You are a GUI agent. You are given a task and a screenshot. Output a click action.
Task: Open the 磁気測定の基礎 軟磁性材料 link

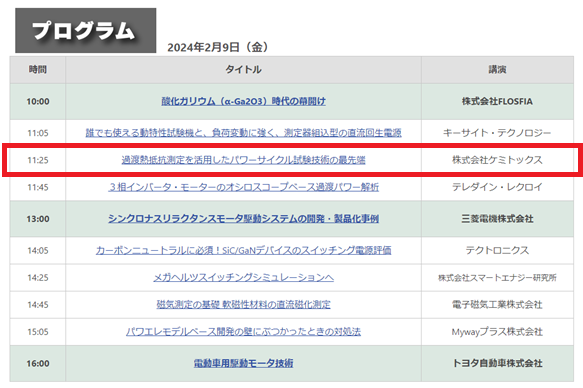pyautogui.click(x=244, y=304)
